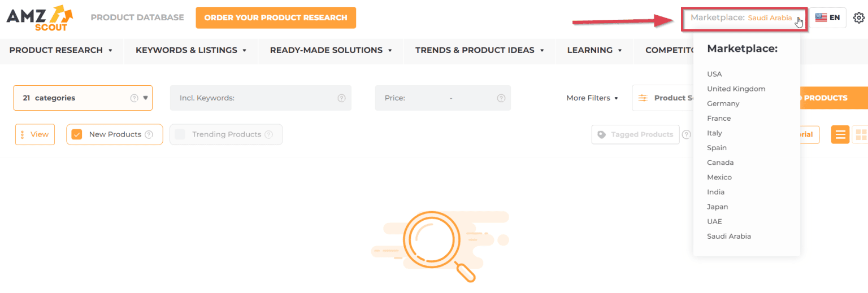Click help icon in Price field
This screenshot has height=293, width=868.
click(501, 98)
